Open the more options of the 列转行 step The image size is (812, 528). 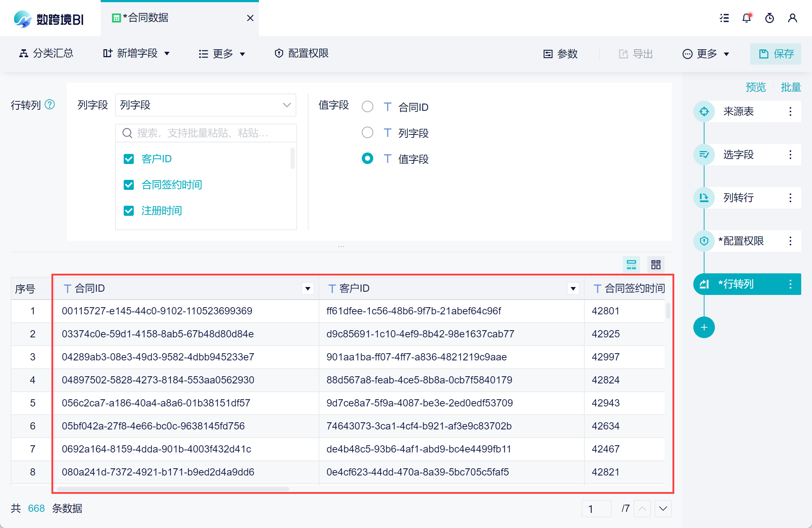[790, 198]
